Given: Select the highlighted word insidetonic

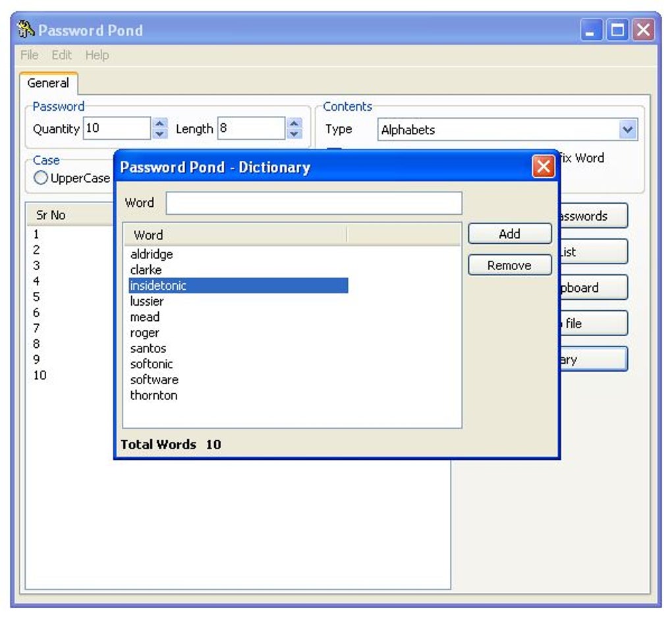Looking at the screenshot, I should pos(238,285).
